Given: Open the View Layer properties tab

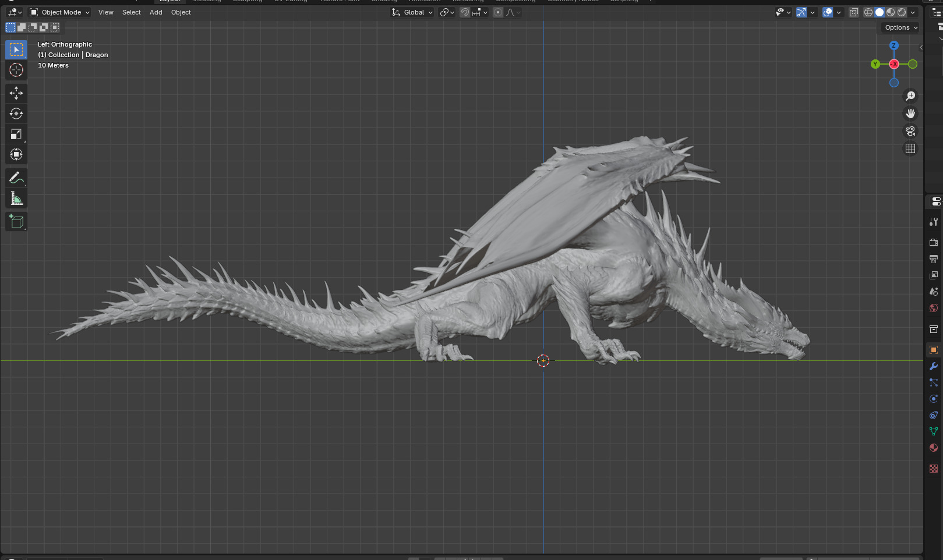Looking at the screenshot, I should pyautogui.click(x=934, y=275).
